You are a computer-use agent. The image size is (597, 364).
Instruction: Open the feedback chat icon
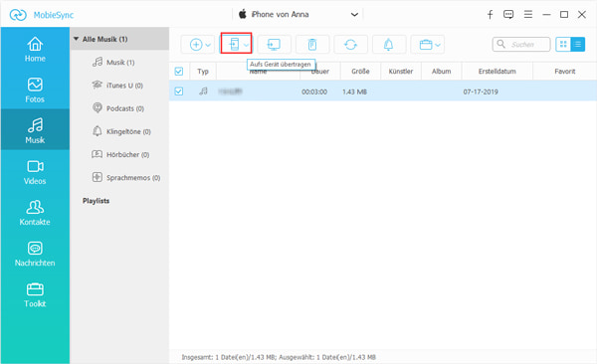coord(508,15)
